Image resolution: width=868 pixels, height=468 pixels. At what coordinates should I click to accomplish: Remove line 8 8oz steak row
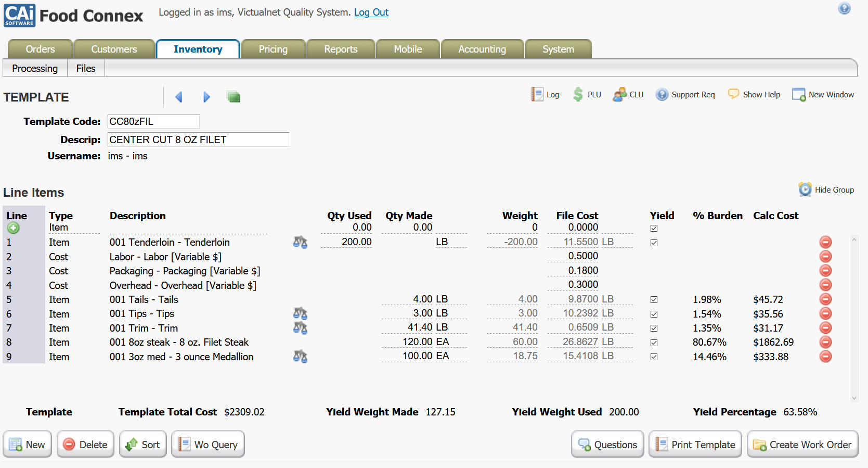click(825, 342)
